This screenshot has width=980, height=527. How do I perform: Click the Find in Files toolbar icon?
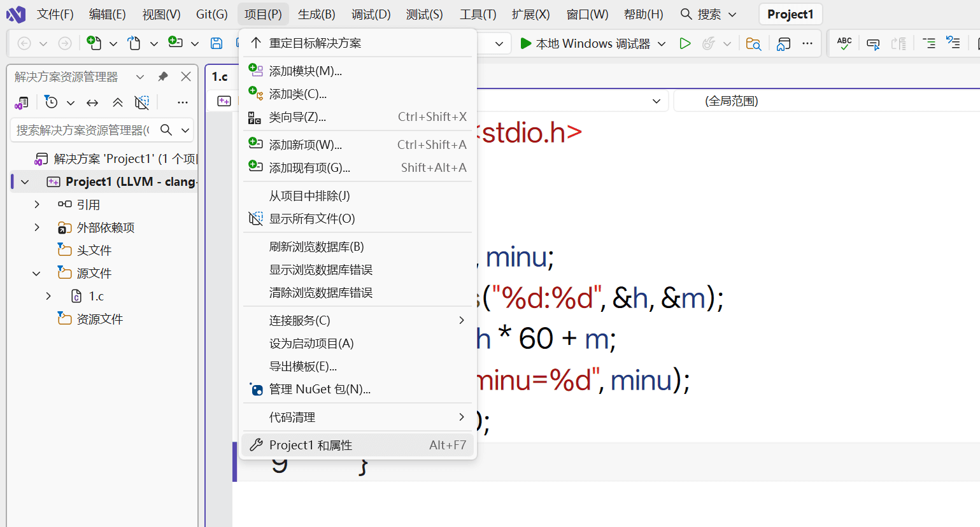coord(753,43)
